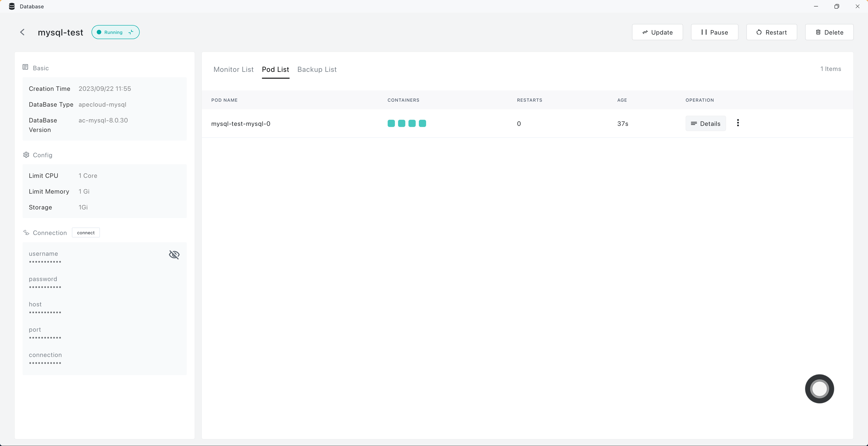
Task: Click the Basic section list icon
Action: click(x=25, y=67)
